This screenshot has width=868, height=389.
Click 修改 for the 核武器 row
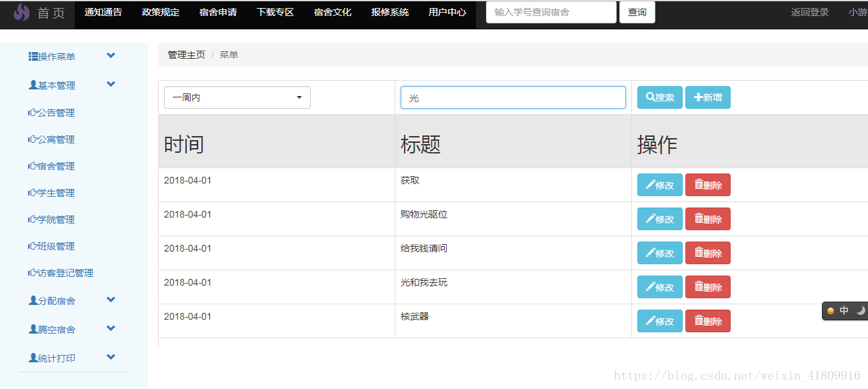point(660,321)
